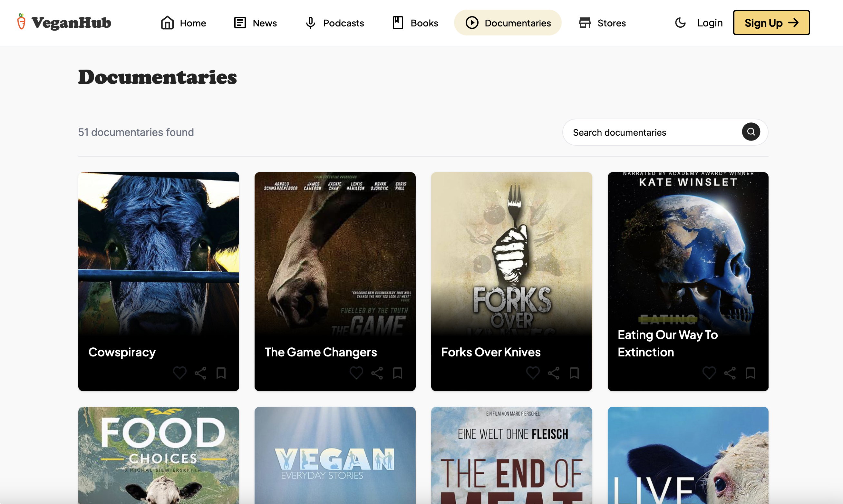Click the VeganHub brand name

click(71, 23)
